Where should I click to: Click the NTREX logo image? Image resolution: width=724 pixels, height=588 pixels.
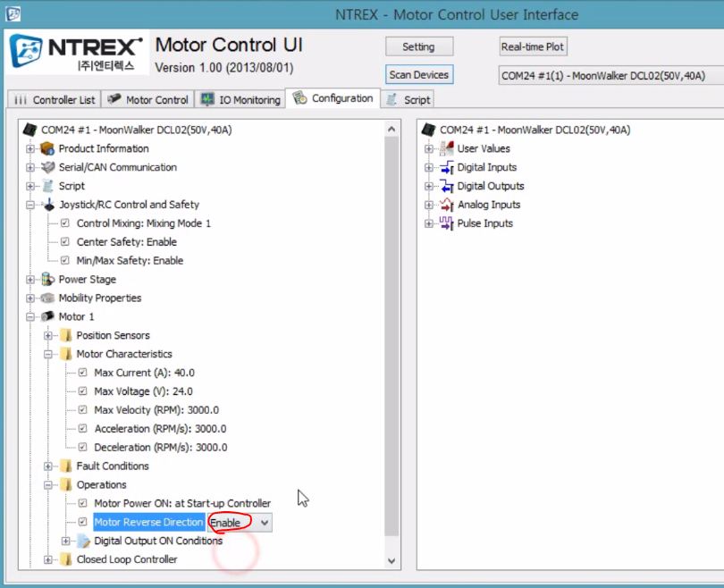pyautogui.click(x=77, y=52)
